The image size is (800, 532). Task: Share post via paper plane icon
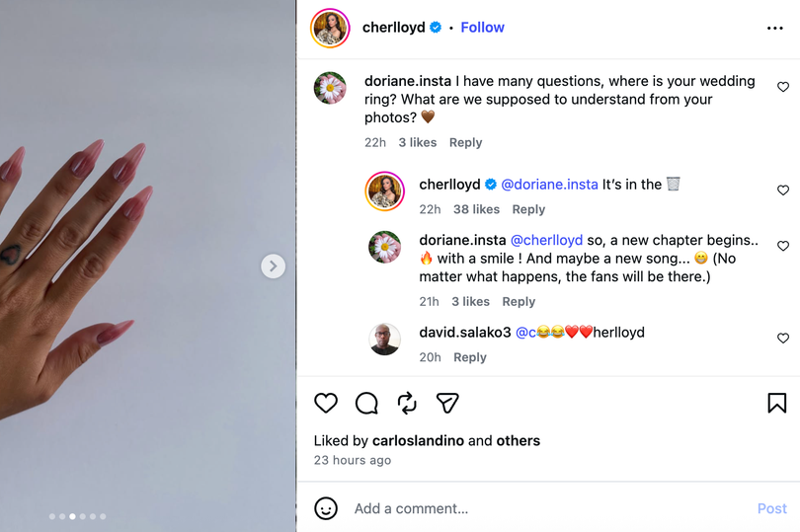click(447, 403)
